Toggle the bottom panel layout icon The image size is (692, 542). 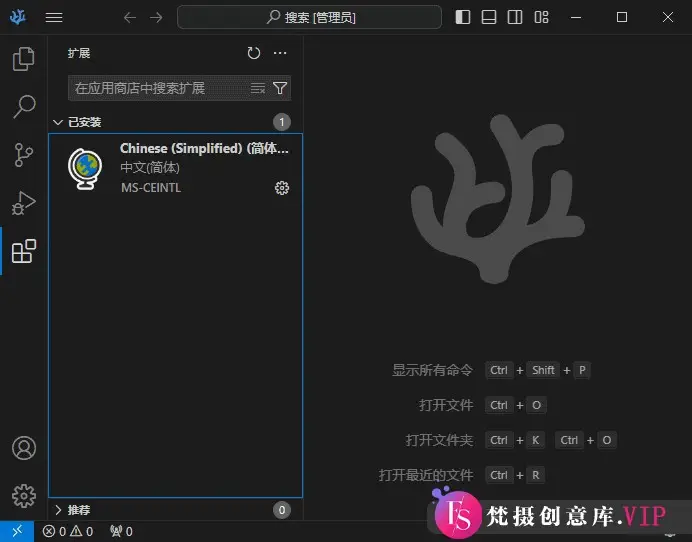pyautogui.click(x=489, y=17)
